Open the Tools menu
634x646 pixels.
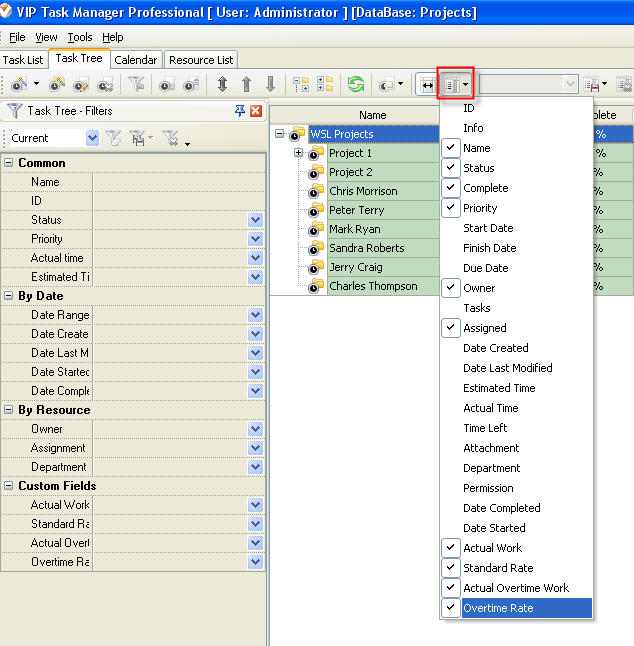tap(80, 37)
